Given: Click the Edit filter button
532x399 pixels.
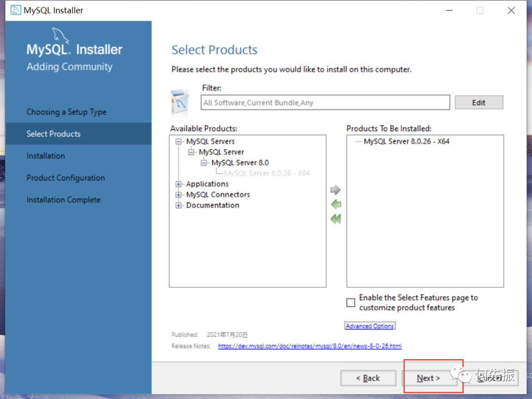Looking at the screenshot, I should click(479, 102).
